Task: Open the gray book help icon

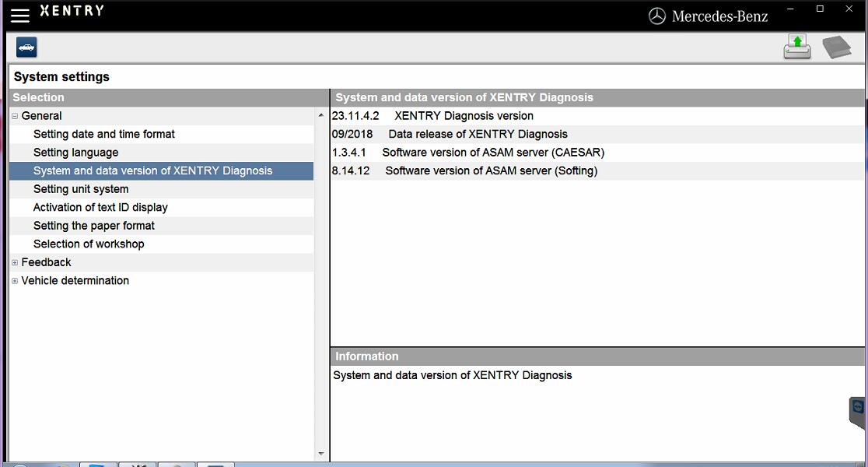Action: [836, 47]
